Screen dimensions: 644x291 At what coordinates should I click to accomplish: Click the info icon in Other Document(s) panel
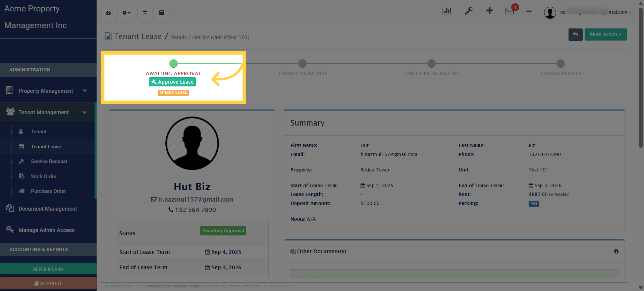pos(616,251)
